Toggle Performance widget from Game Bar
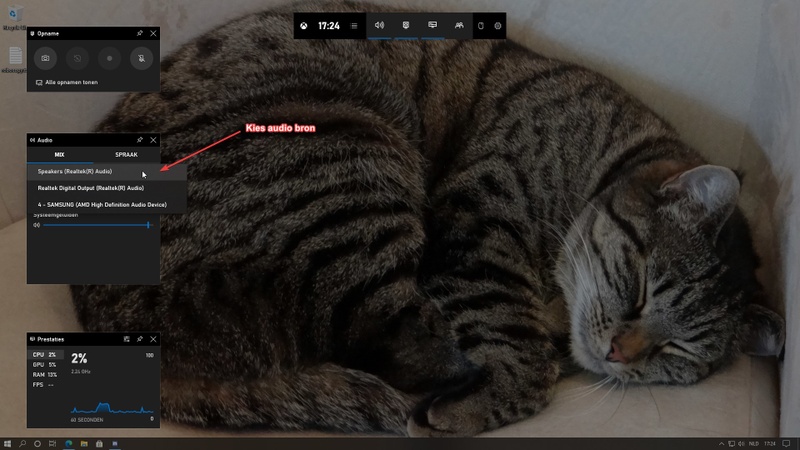Image resolution: width=800 pixels, height=450 pixels. pyautogui.click(x=433, y=26)
